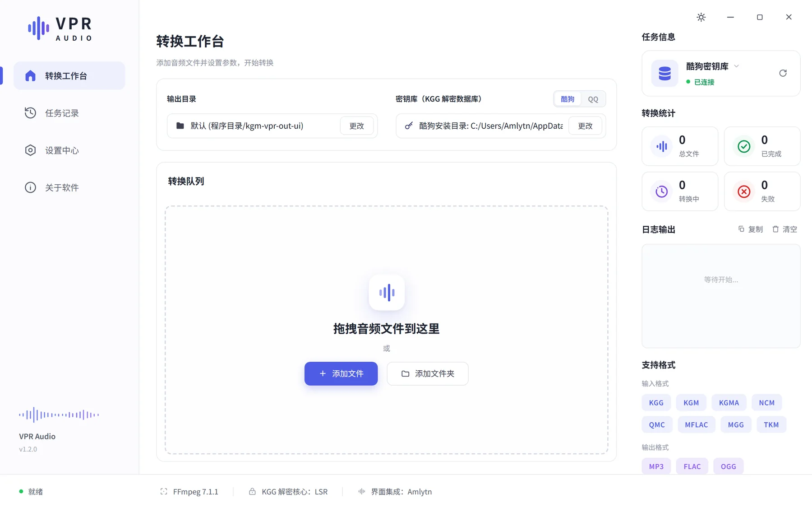812x508 pixels.
Task: Click the output directory path field
Action: pos(272,126)
